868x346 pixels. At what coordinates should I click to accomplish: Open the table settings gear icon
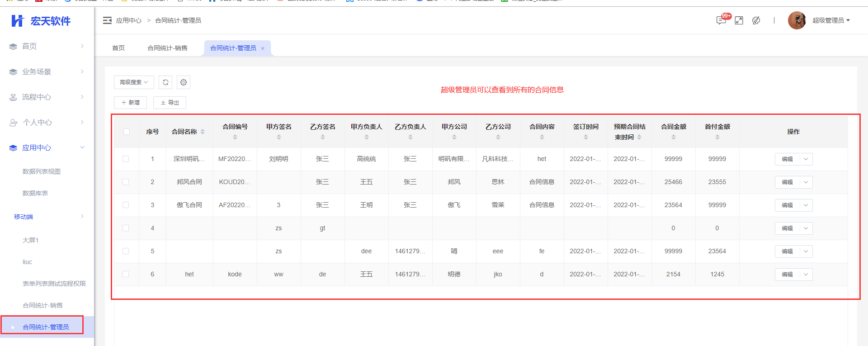[x=183, y=82]
